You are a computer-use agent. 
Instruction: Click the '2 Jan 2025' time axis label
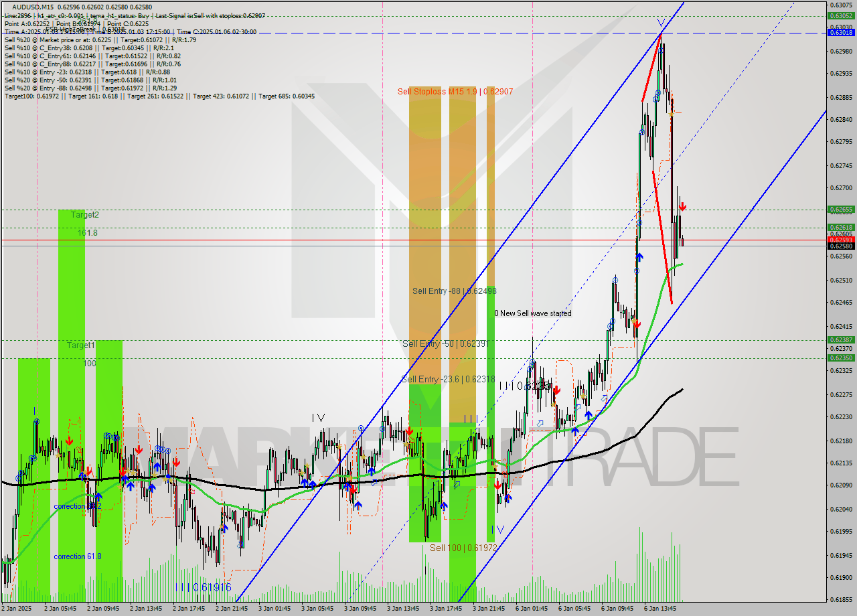(x=16, y=609)
